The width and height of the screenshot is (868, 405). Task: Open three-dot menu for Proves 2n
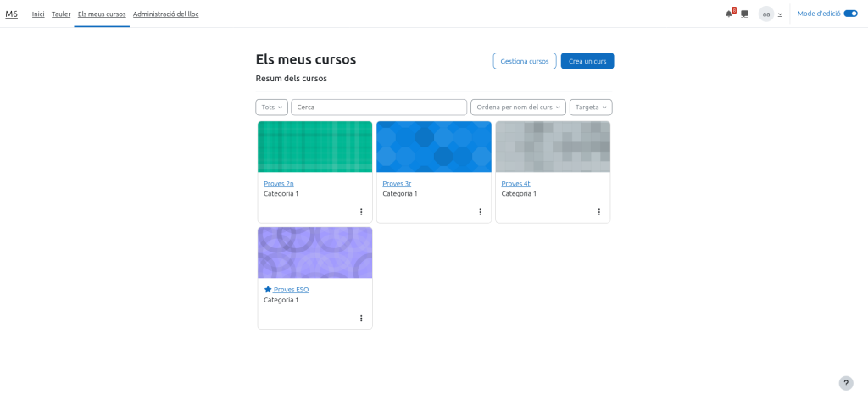(361, 212)
